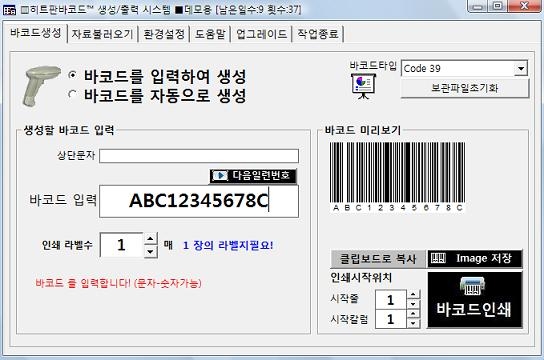Click the printer icon on 바코드인쇄
544x360 pixels.
(473, 286)
